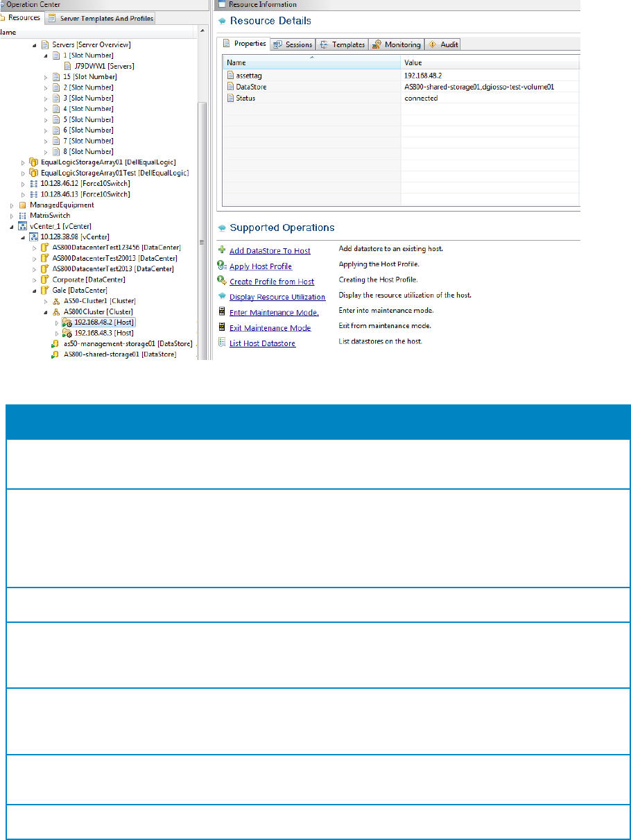Click the Add DataStore To Host plus icon
Viewport: 631px width, 840px height.
tap(222, 250)
